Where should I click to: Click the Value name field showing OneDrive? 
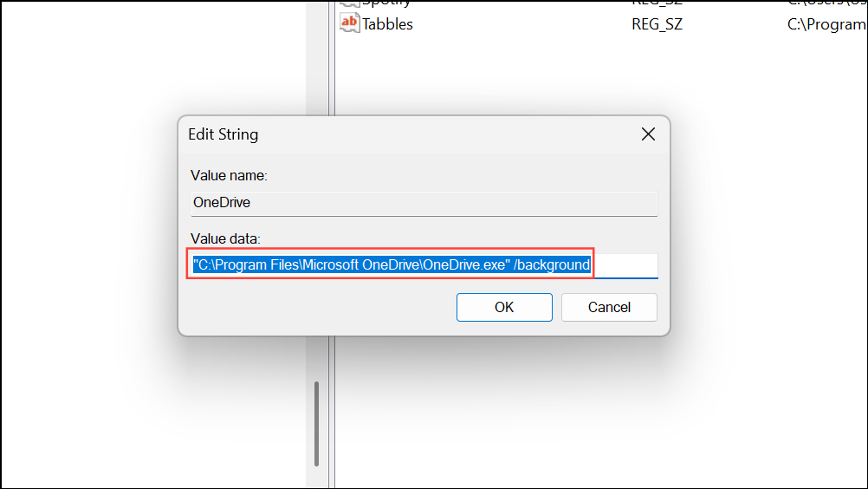click(424, 204)
